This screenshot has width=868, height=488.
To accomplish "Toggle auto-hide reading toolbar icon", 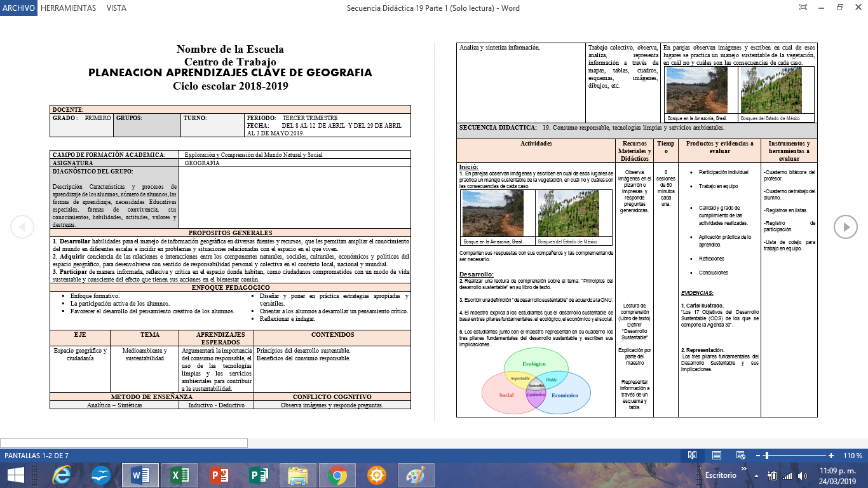I will coord(803,8).
